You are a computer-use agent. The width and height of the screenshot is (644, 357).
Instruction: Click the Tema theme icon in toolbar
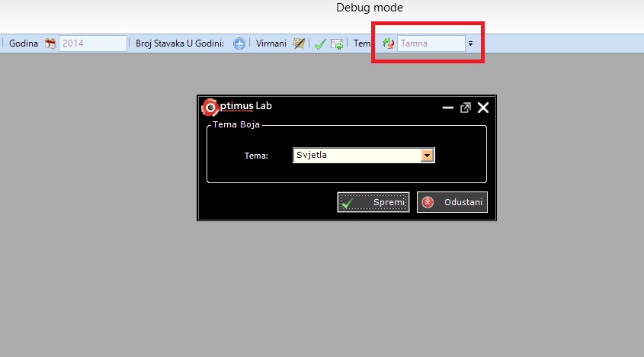[389, 43]
